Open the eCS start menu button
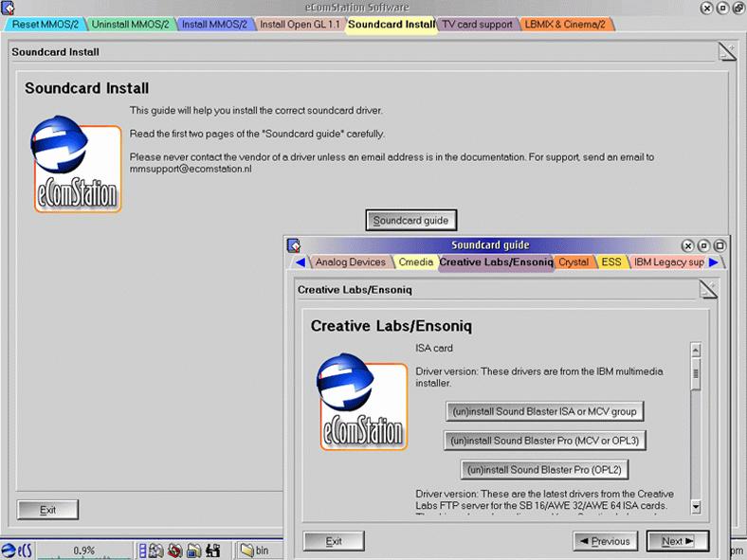 [x=16, y=551]
